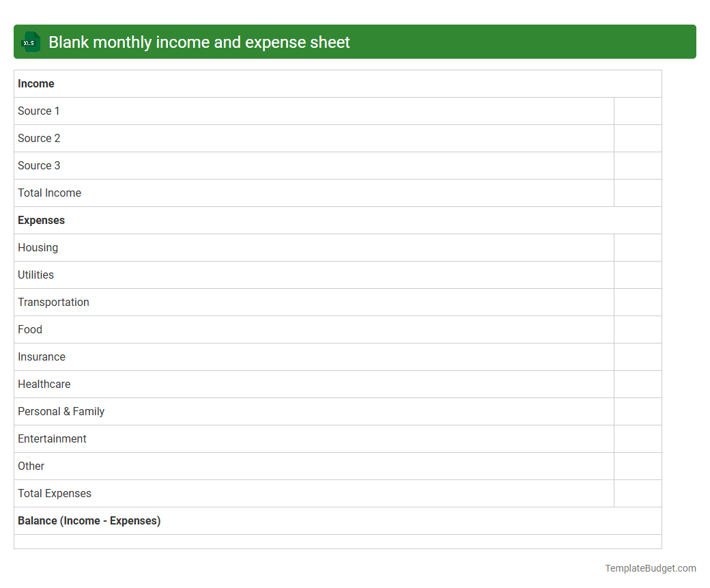Select the Personal & Family row

[61, 411]
